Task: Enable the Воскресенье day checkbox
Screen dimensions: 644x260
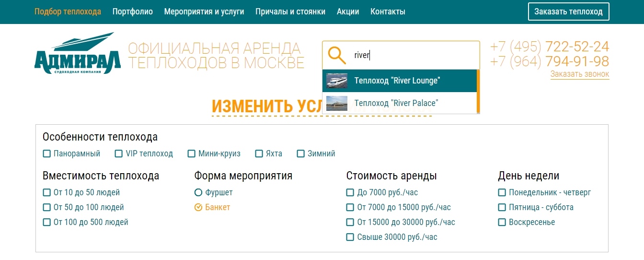Action: pos(502,223)
